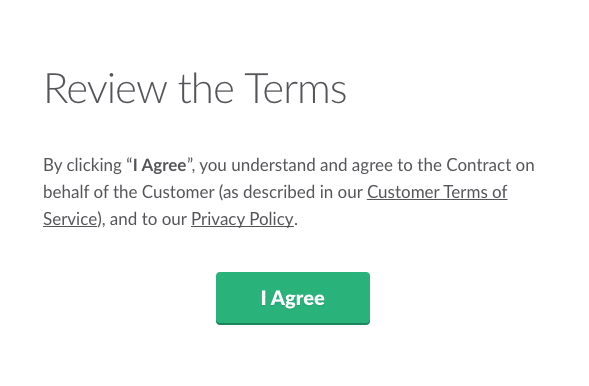
Task: Accept the terms with I Agree
Action: (x=293, y=298)
